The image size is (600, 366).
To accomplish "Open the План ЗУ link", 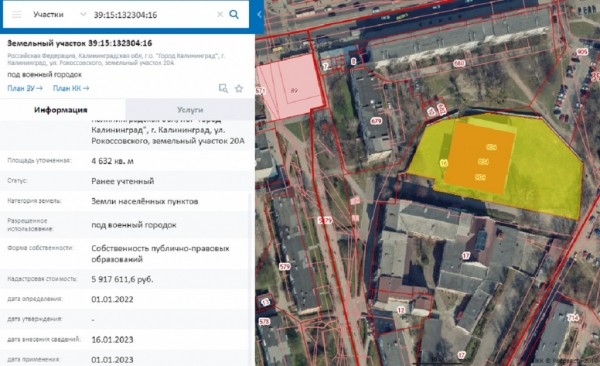I will coord(25,88).
